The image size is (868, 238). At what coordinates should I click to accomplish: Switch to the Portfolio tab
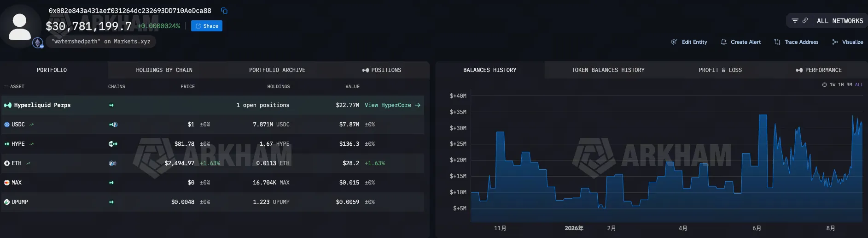click(x=52, y=70)
